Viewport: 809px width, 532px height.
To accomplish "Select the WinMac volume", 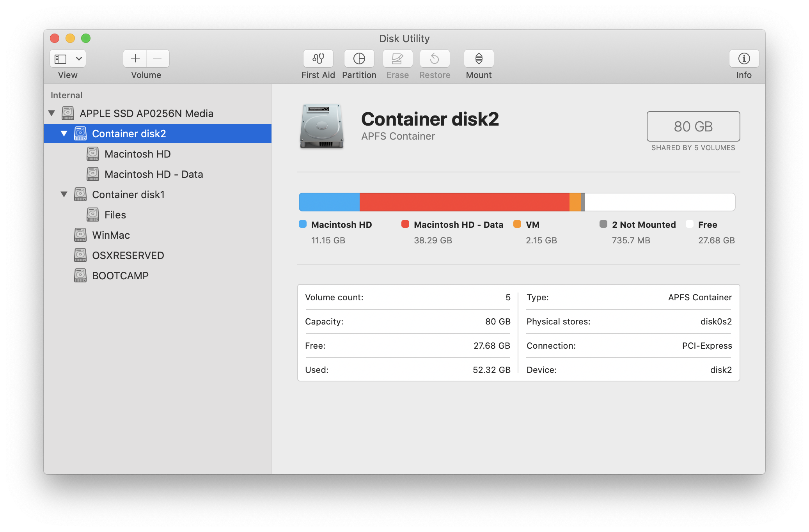I will [111, 235].
